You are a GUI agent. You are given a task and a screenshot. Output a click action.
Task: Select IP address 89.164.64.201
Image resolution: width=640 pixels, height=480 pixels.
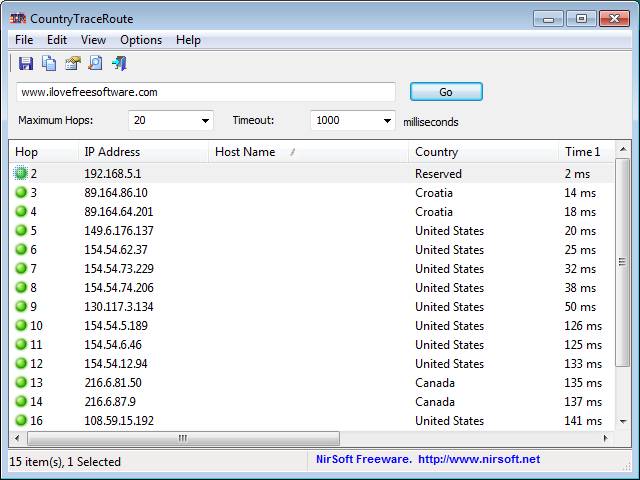119,211
